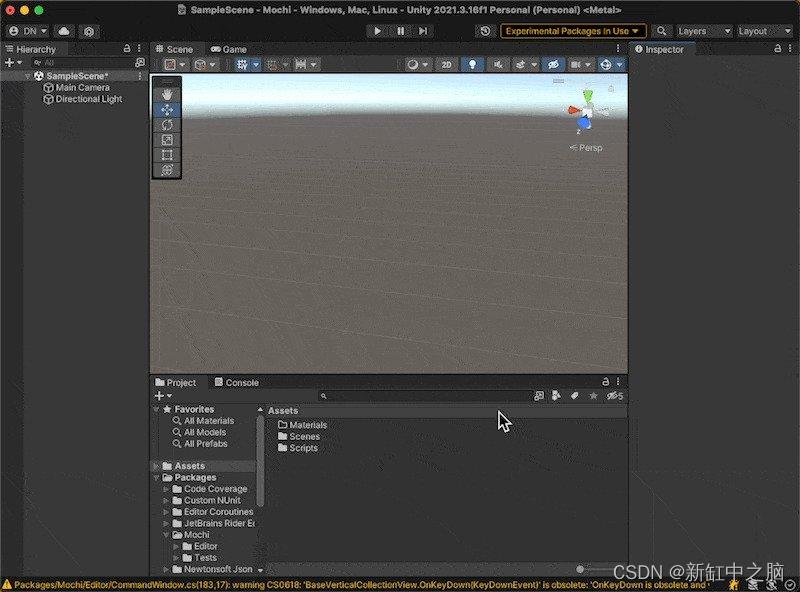Click the Pause button
Image resolution: width=800 pixels, height=592 pixels.
401,31
